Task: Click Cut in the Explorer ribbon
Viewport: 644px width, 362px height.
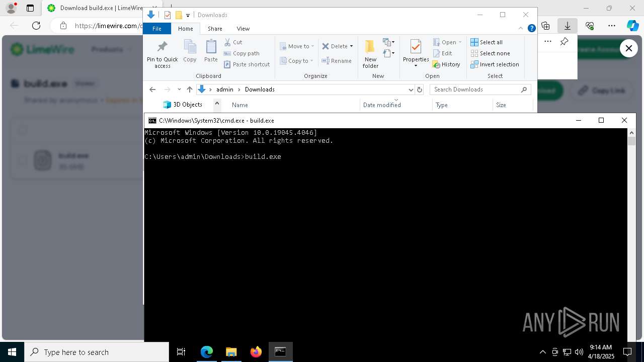Action: click(x=233, y=42)
